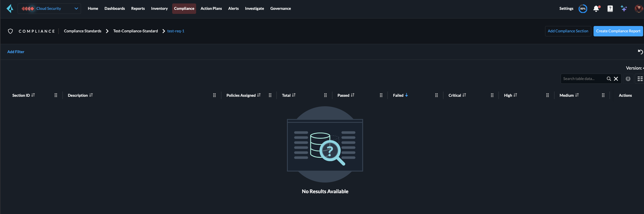Click the 83% progress ring indicator
The height and width of the screenshot is (214, 644).
583,9
